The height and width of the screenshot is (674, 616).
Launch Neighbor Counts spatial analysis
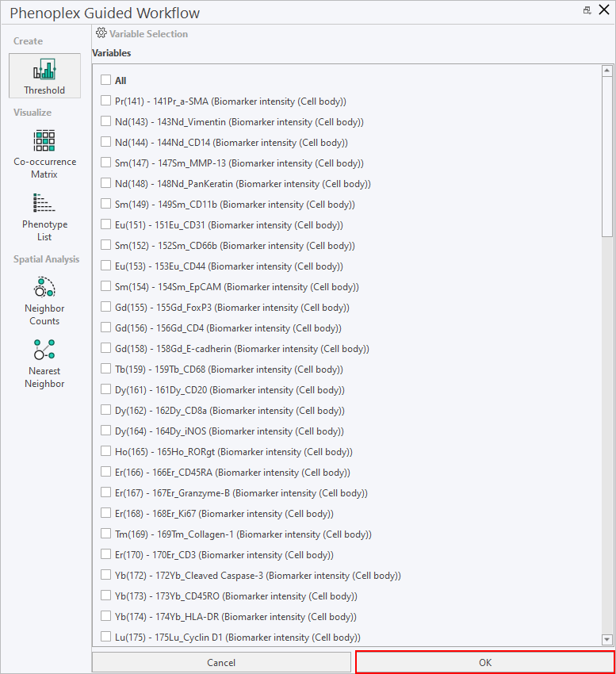[44, 301]
